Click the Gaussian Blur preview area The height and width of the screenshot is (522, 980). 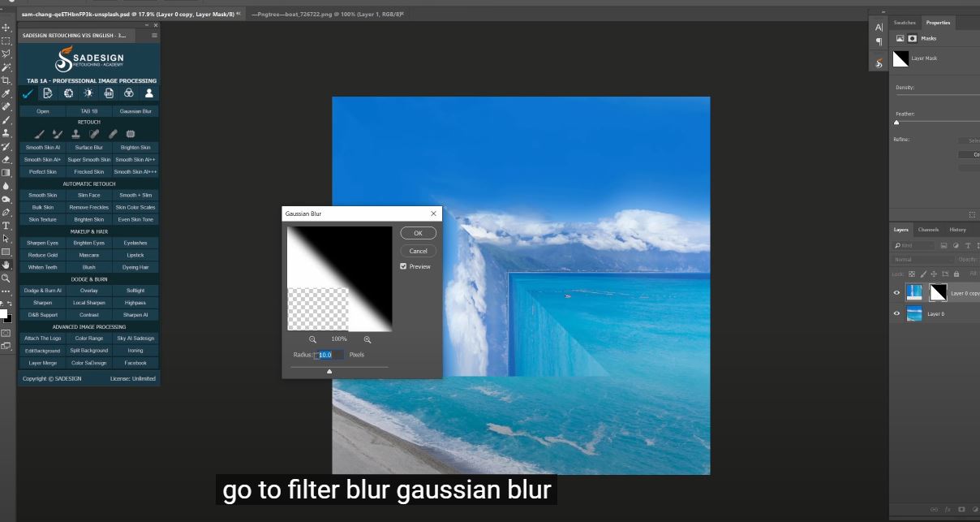point(339,278)
